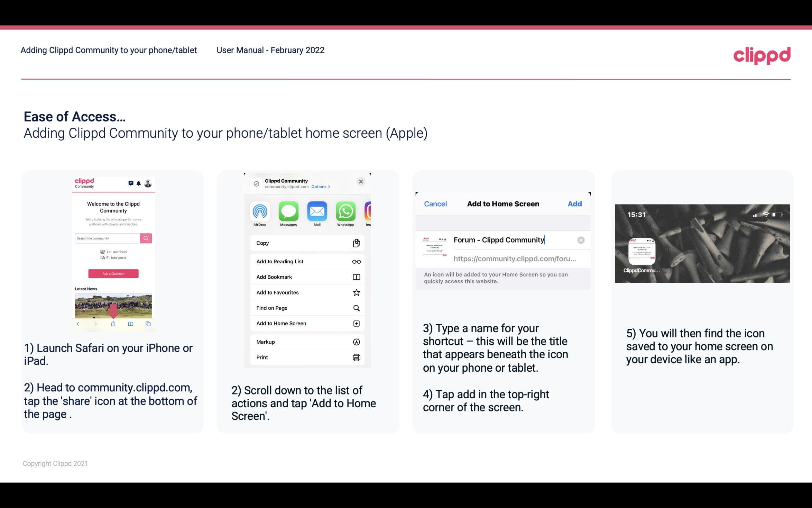
Task: Click the close X button on share sheet
Action: point(361,181)
